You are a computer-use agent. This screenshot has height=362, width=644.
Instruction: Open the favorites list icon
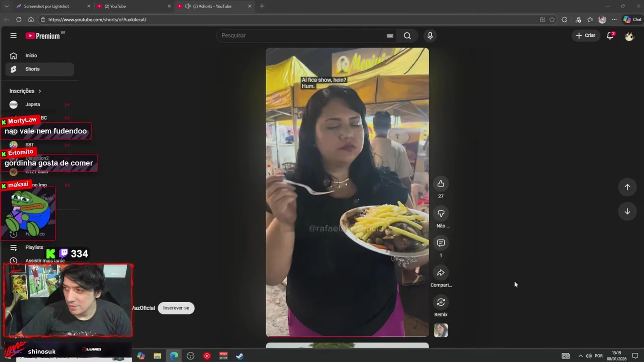click(590, 20)
